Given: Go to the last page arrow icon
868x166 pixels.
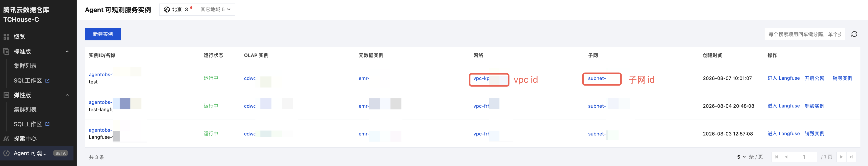Looking at the screenshot, I should 851,157.
